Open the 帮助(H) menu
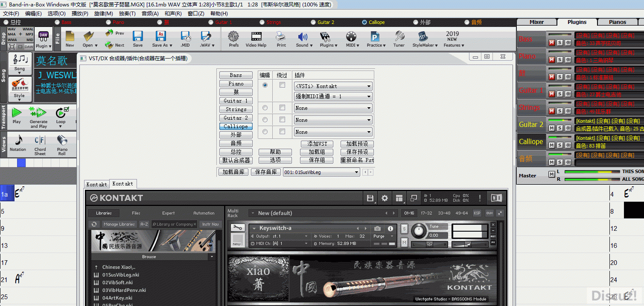Screen dimensions: 644x306 pyautogui.click(x=219, y=14)
